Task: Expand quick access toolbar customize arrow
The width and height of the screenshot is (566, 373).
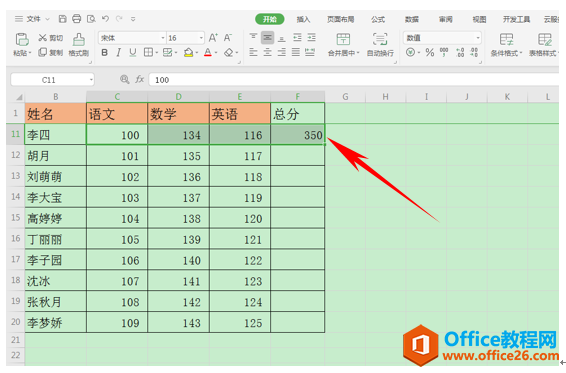Action: pos(133,19)
